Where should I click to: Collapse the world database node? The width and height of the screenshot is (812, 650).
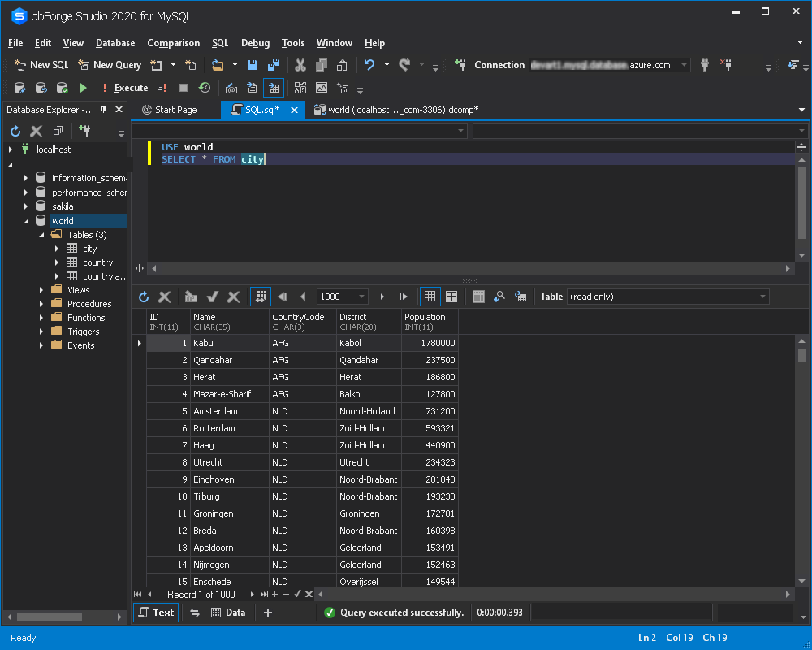[x=26, y=221]
